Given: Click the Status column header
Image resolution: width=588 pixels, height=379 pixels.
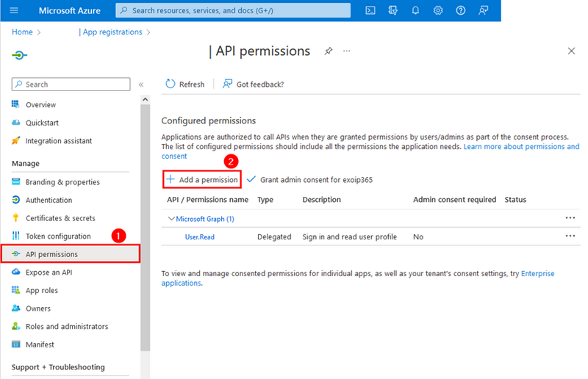Looking at the screenshot, I should pos(515,200).
